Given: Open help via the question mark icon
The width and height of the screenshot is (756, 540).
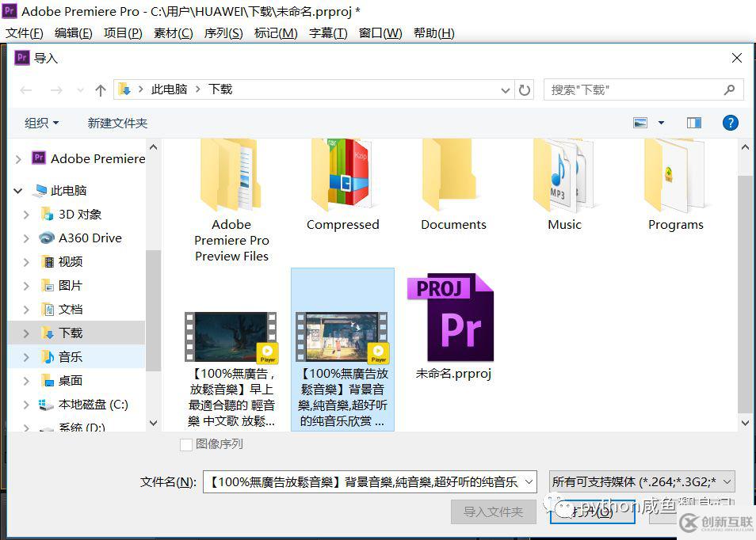Looking at the screenshot, I should (730, 122).
